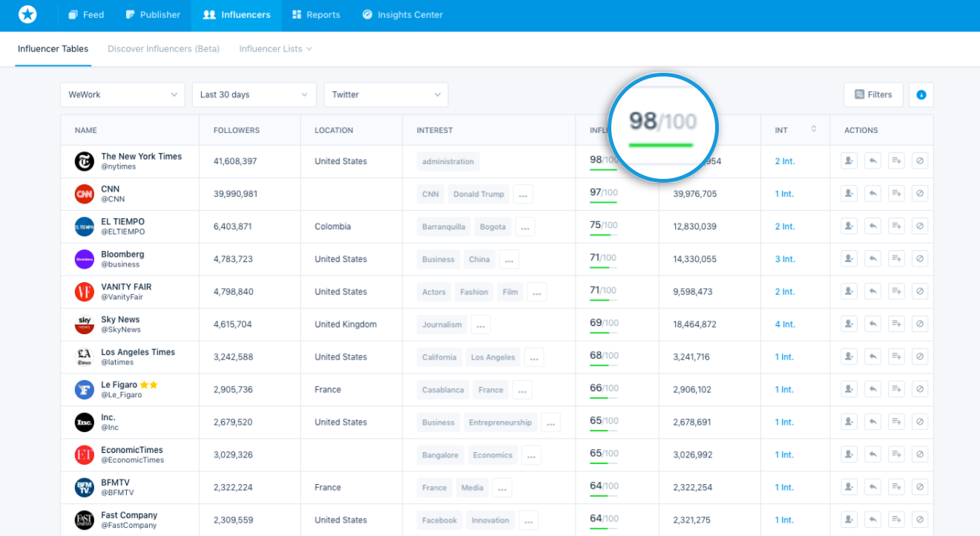Click reply icon in Bloomberg row

[x=873, y=259]
